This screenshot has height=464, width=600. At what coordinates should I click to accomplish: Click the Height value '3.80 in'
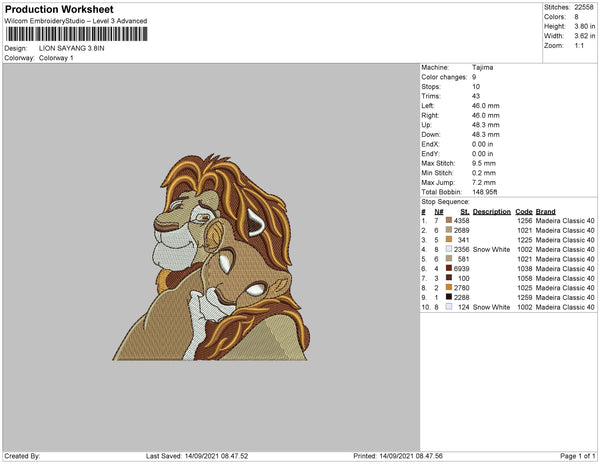click(x=585, y=26)
